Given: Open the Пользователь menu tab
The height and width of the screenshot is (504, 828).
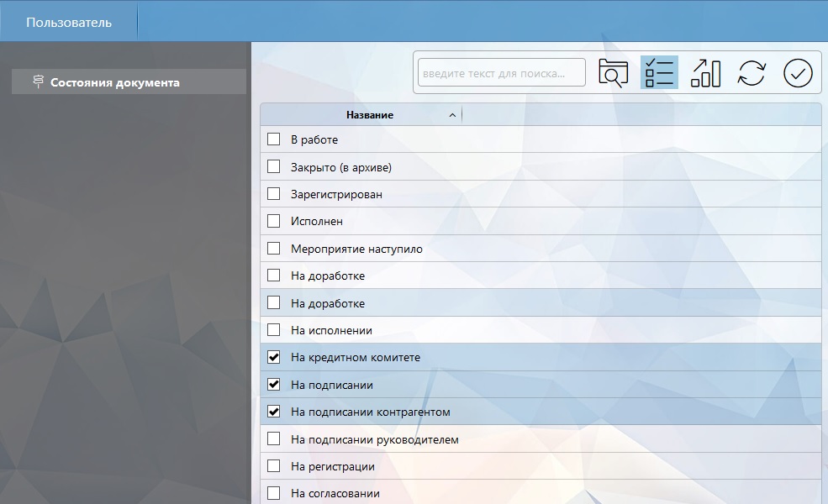Looking at the screenshot, I should [x=69, y=23].
